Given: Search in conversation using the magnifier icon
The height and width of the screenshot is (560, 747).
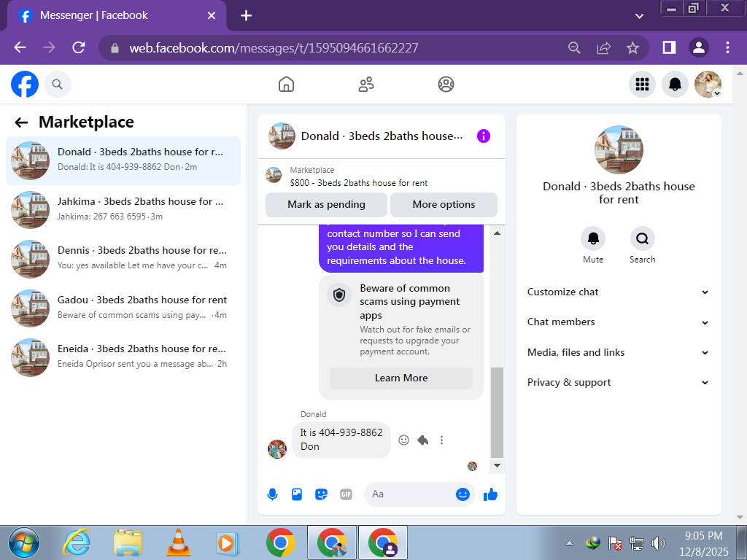Looking at the screenshot, I should (642, 238).
